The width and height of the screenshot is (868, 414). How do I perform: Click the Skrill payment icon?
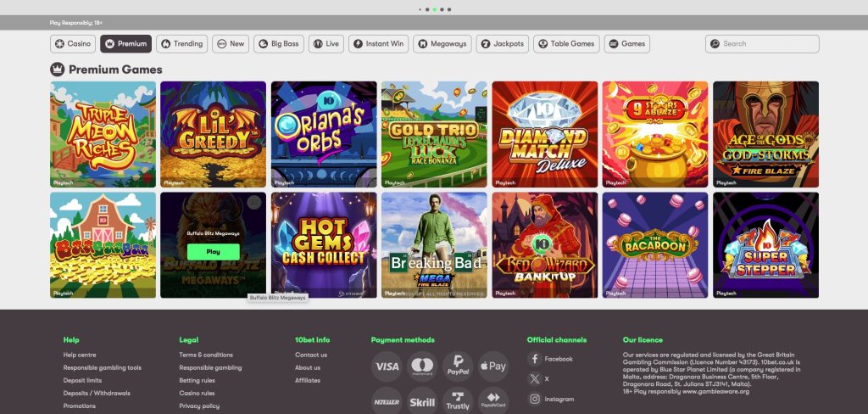(422, 402)
